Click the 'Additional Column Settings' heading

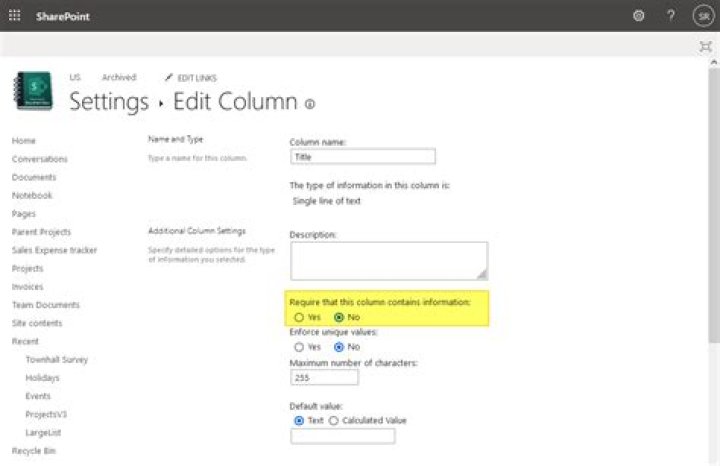coord(197,231)
